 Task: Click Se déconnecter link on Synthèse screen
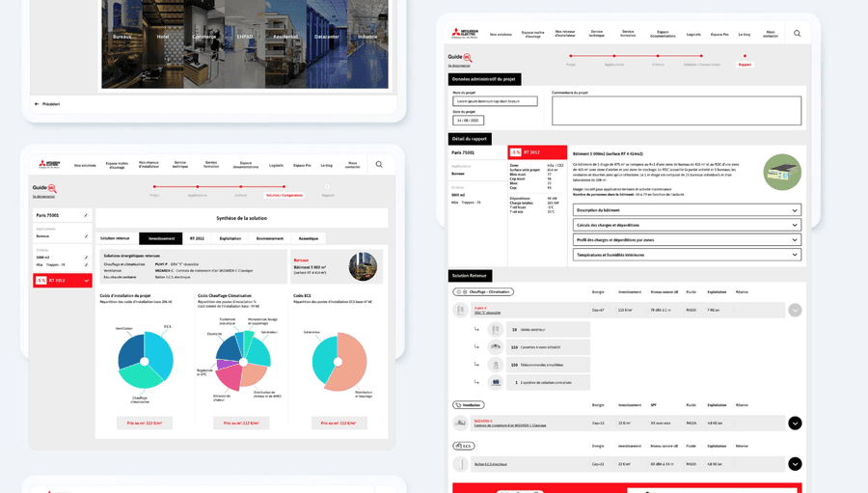coord(43,196)
